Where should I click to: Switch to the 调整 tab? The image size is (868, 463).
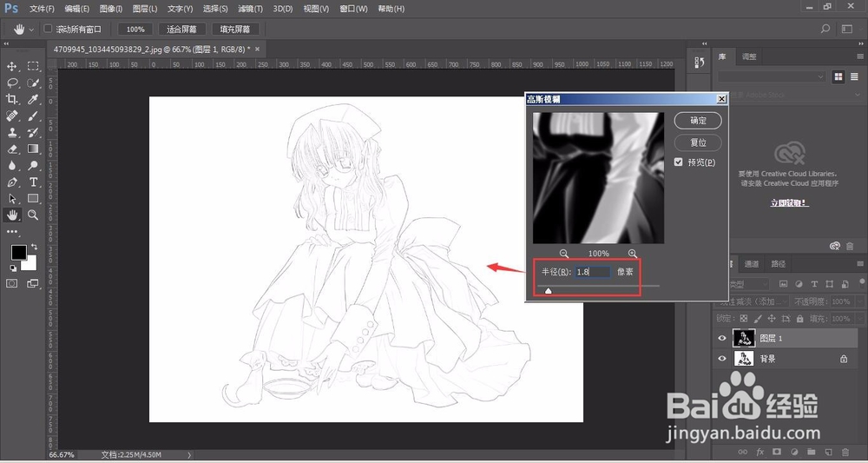pyautogui.click(x=749, y=56)
